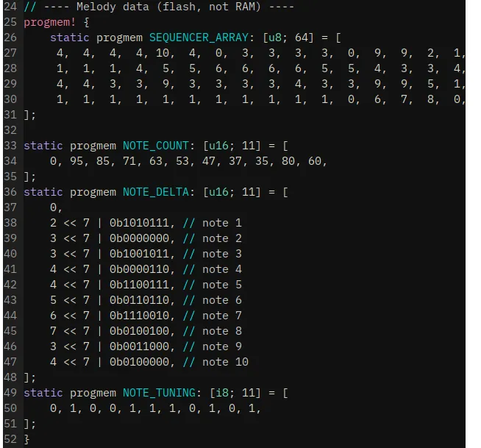Click the 'note 10' comment
The width and height of the screenshot is (481, 448).
click(226, 362)
